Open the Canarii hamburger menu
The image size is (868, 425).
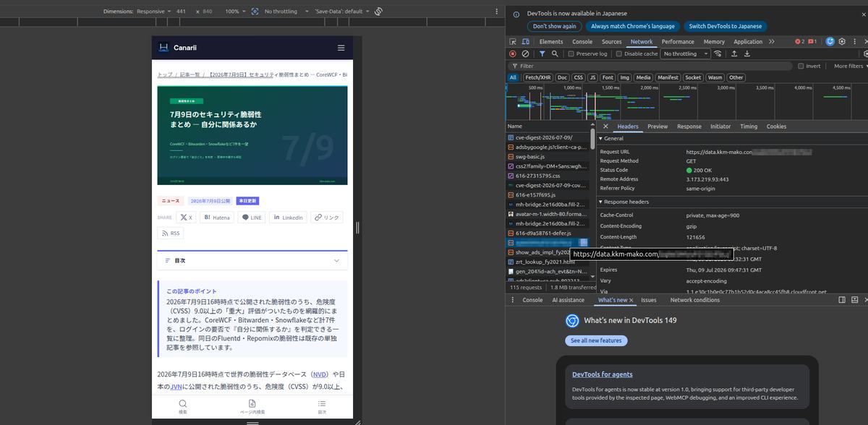tap(341, 48)
